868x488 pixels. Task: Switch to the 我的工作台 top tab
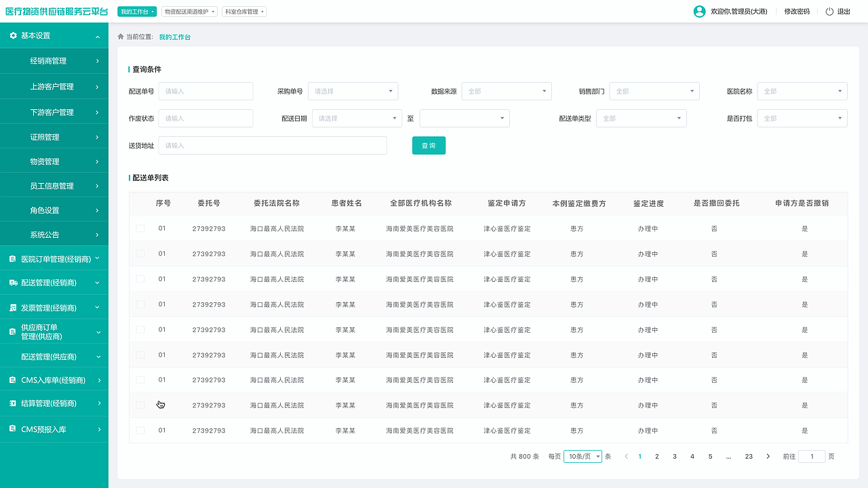tap(138, 12)
